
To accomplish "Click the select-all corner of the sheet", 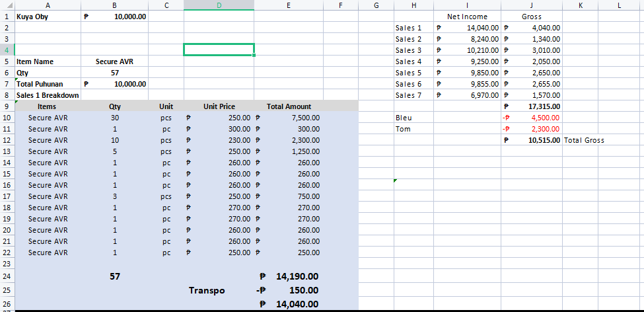I will pyautogui.click(x=7, y=5).
